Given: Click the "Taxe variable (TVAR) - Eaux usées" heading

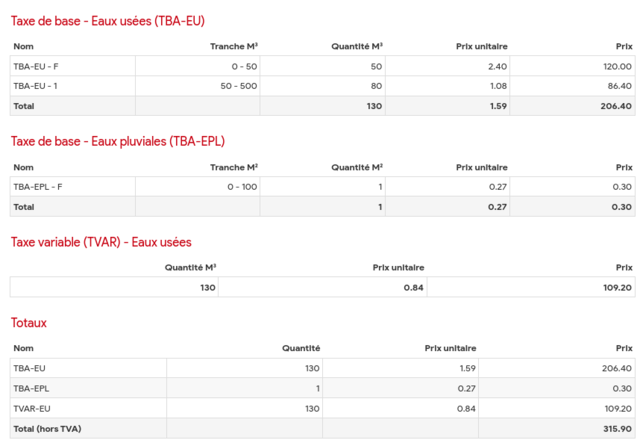Looking at the screenshot, I should [100, 242].
